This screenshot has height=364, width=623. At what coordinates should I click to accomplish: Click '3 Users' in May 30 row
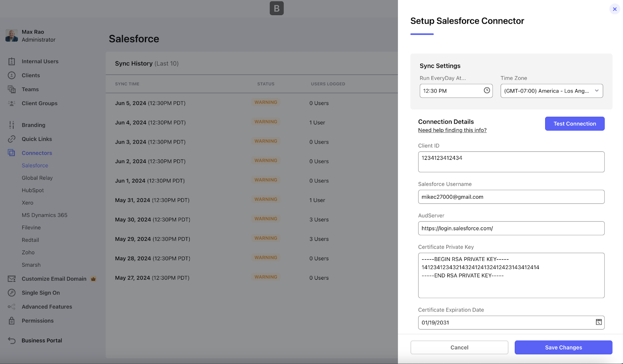[x=319, y=220]
